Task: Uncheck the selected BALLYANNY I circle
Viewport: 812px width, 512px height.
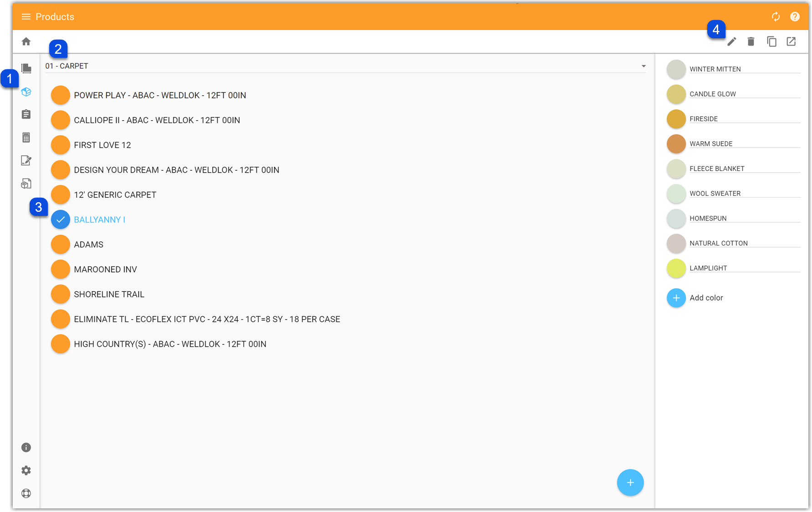Action: click(x=61, y=220)
